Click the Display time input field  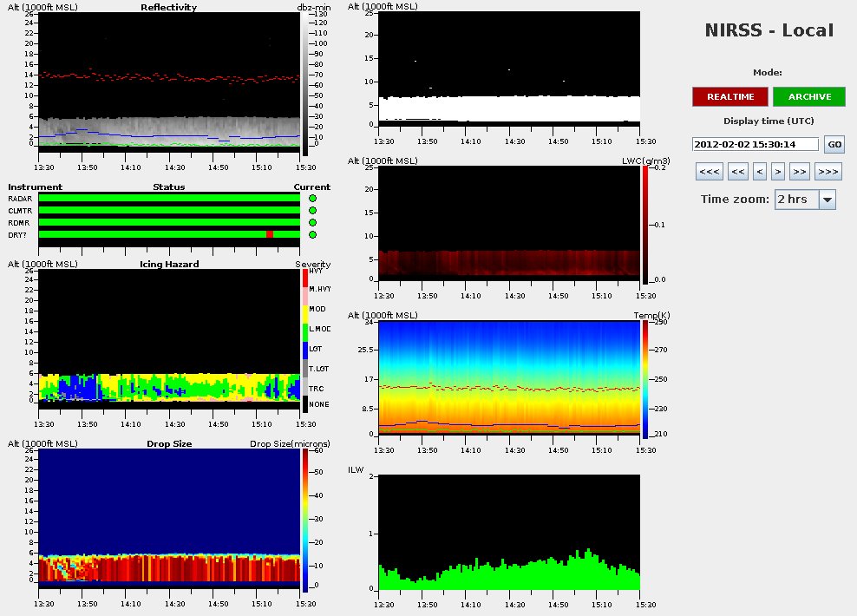point(755,144)
